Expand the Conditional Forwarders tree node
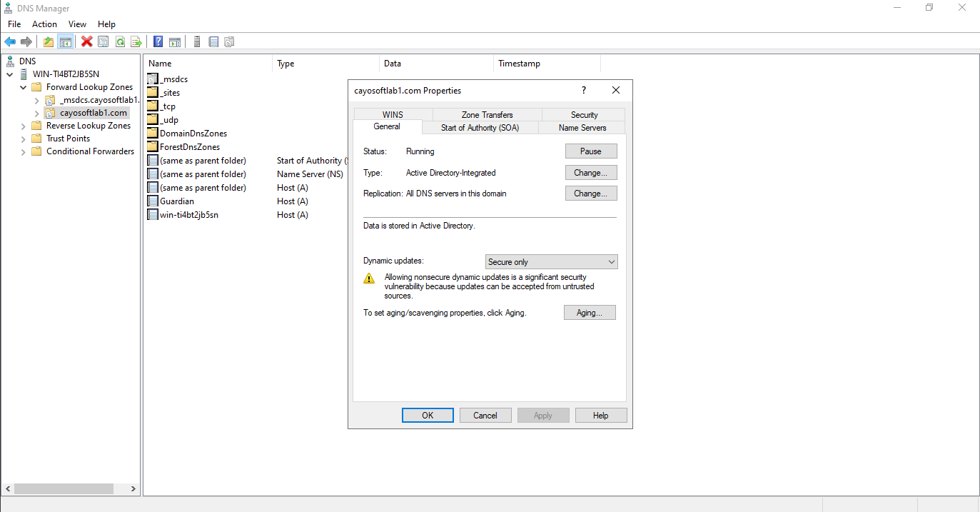 pyautogui.click(x=23, y=151)
